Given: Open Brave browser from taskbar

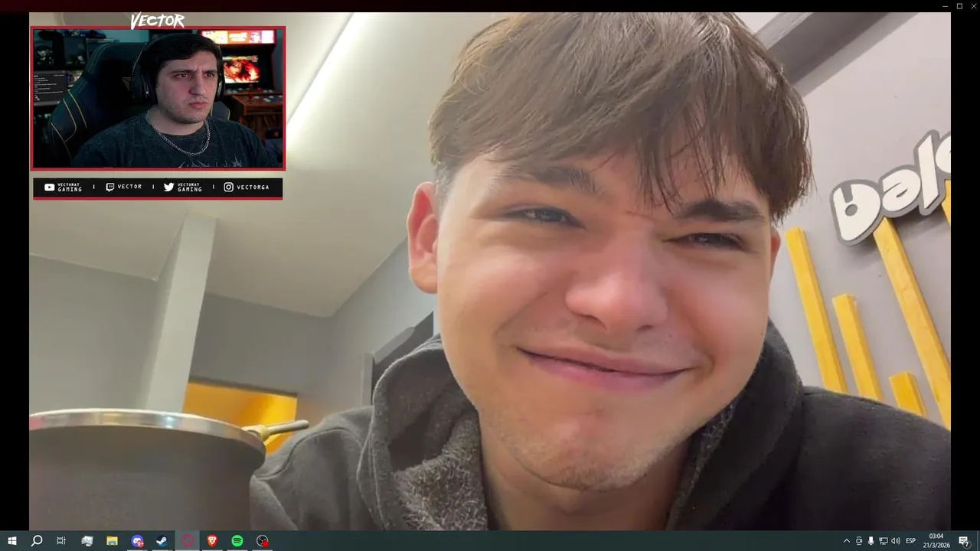Looking at the screenshot, I should coord(212,541).
